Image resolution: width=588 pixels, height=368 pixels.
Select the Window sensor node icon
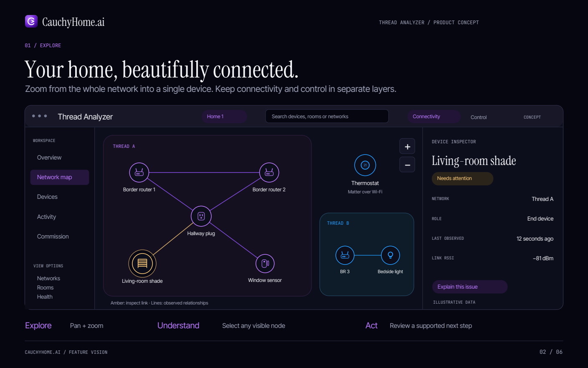pos(265,264)
